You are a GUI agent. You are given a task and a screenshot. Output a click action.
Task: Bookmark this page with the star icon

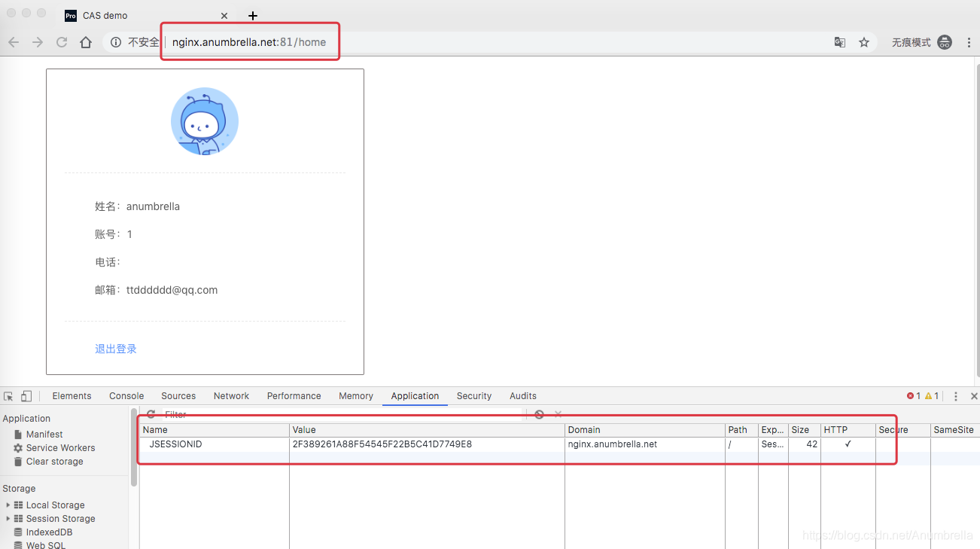click(864, 42)
